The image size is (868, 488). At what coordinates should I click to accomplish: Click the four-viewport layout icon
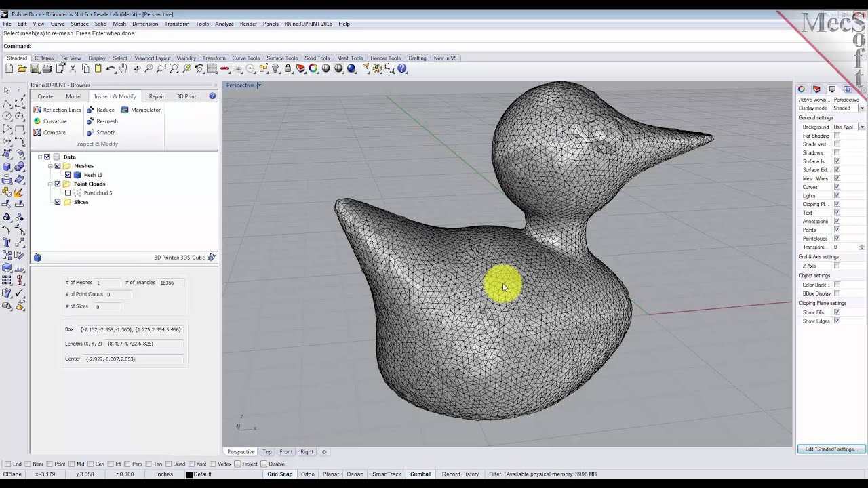[212, 68]
